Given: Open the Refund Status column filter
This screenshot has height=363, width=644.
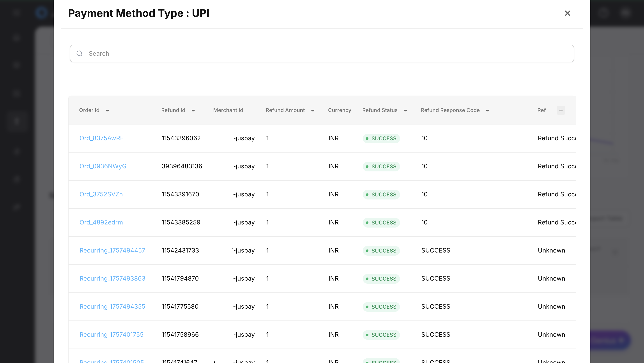Looking at the screenshot, I should tap(405, 110).
